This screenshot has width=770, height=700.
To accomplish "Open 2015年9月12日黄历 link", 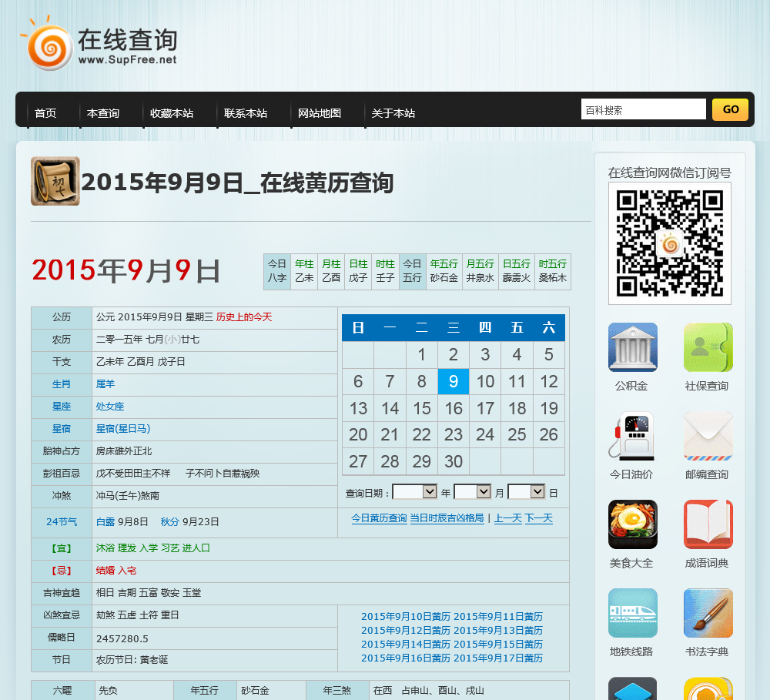I will 406,630.
